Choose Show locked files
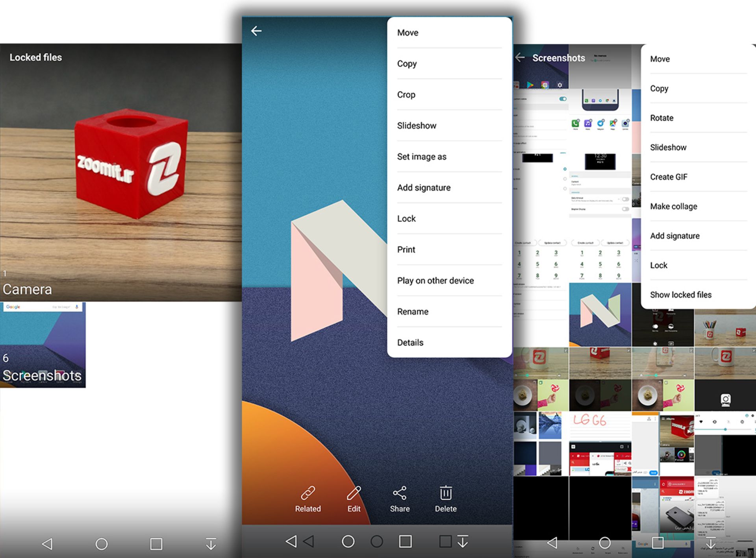Viewport: 756px width, 558px height. [698, 295]
